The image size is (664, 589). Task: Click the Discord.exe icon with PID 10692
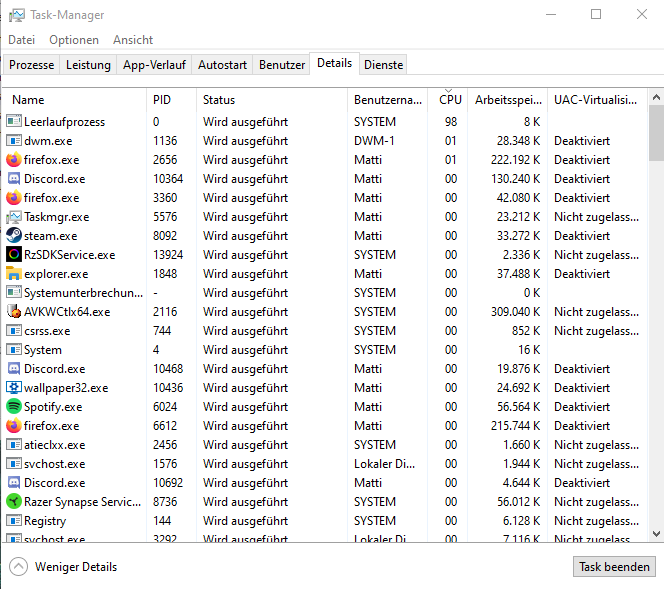[x=14, y=483]
